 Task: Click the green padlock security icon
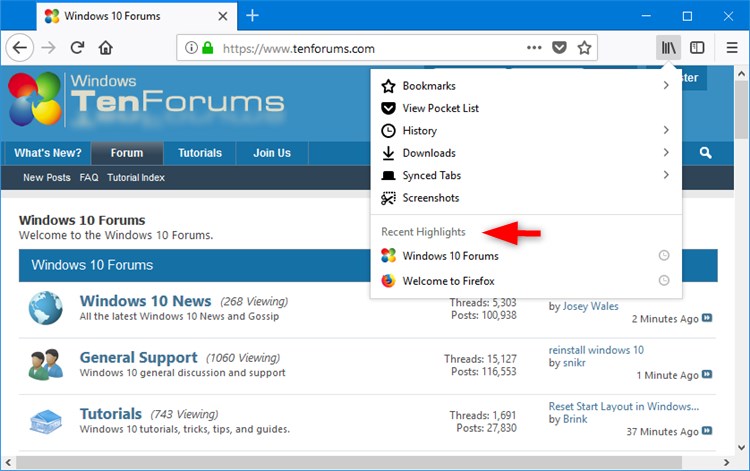tap(208, 47)
